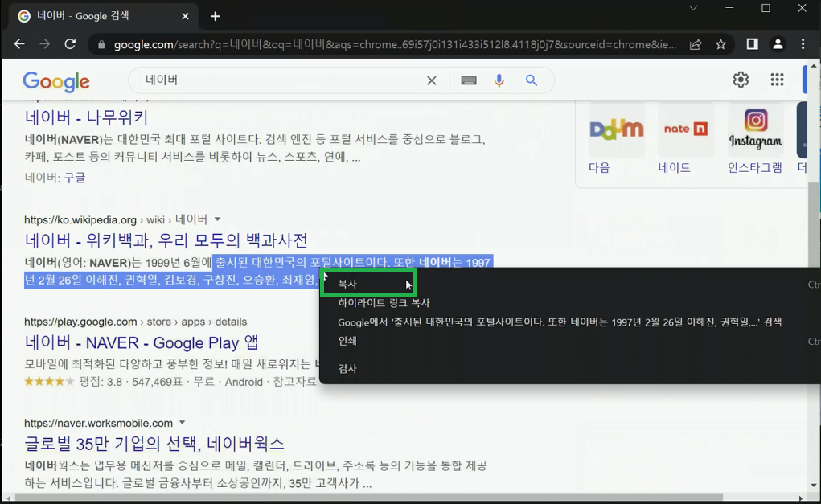Open the Daum (다음) related search thumbnail
821x504 pixels.
(616, 129)
